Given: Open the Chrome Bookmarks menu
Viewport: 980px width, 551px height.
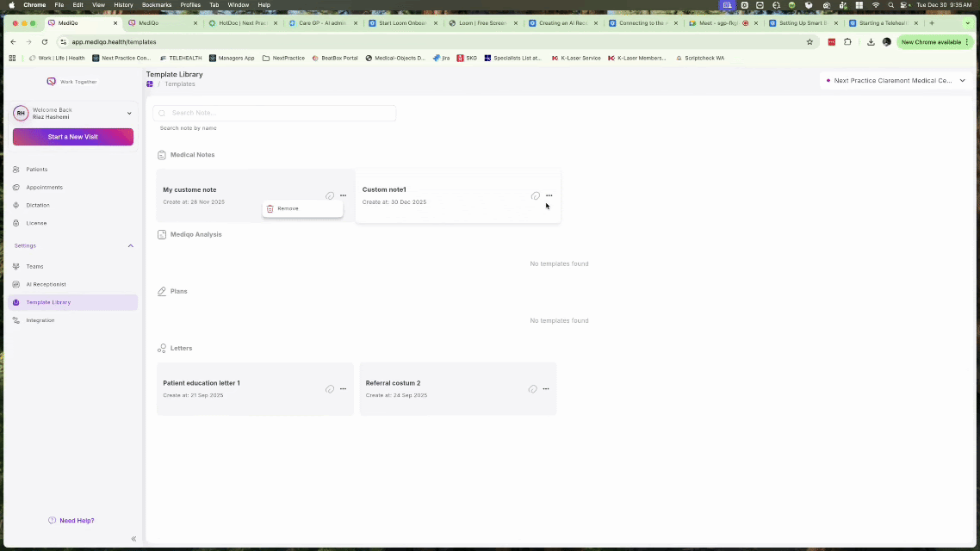Looking at the screenshot, I should pos(156,5).
